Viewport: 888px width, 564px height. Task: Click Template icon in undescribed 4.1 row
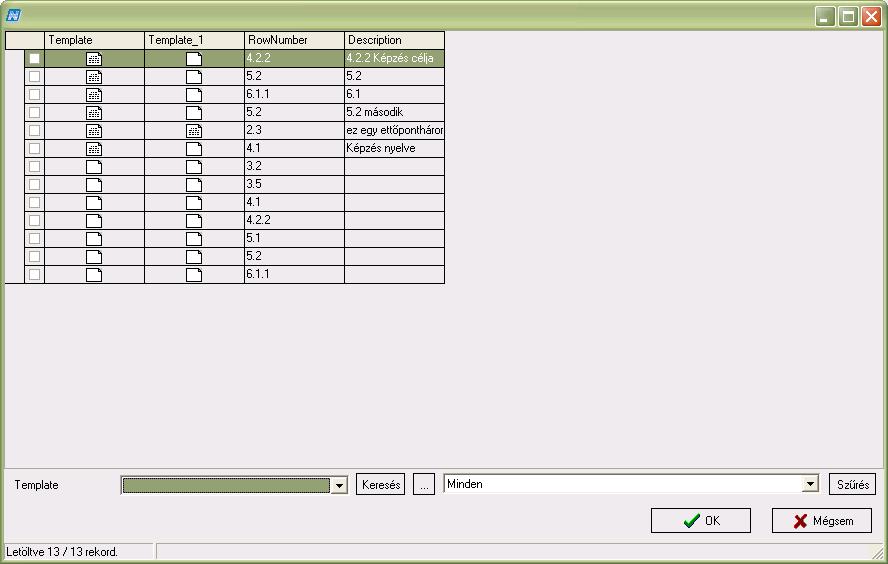[94, 203]
